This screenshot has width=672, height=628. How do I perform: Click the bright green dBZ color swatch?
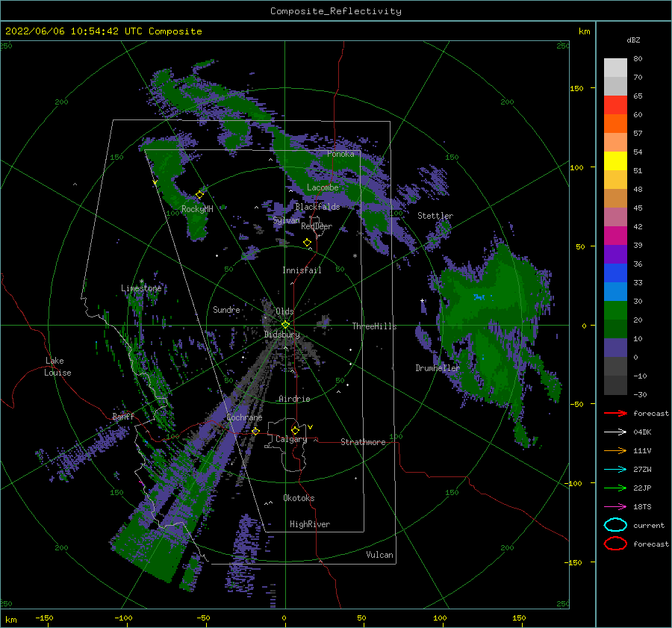(x=615, y=310)
